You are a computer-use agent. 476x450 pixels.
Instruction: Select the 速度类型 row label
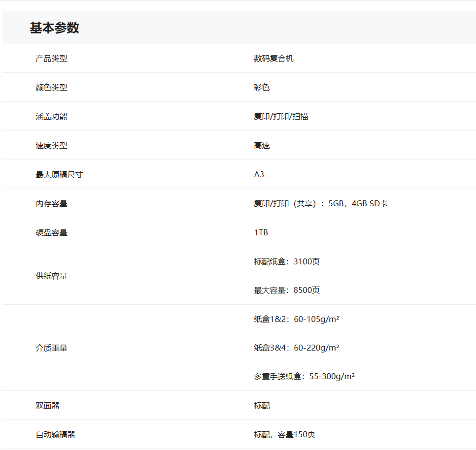click(x=51, y=146)
